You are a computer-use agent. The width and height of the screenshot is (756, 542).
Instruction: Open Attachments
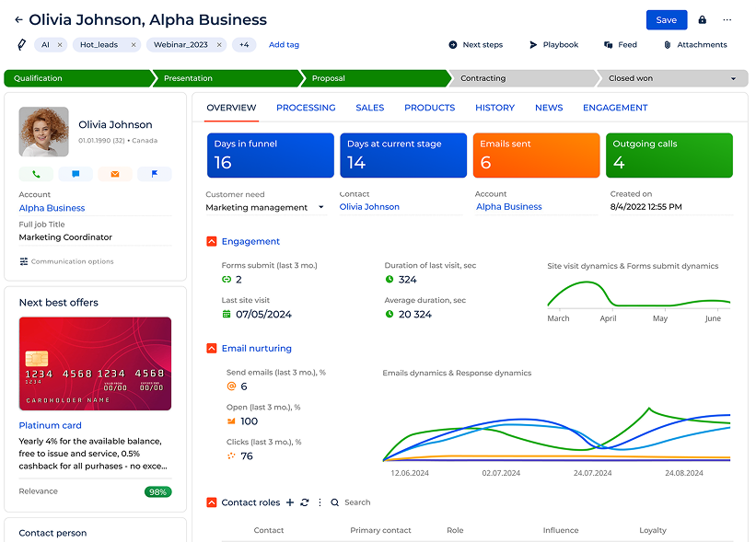click(695, 45)
